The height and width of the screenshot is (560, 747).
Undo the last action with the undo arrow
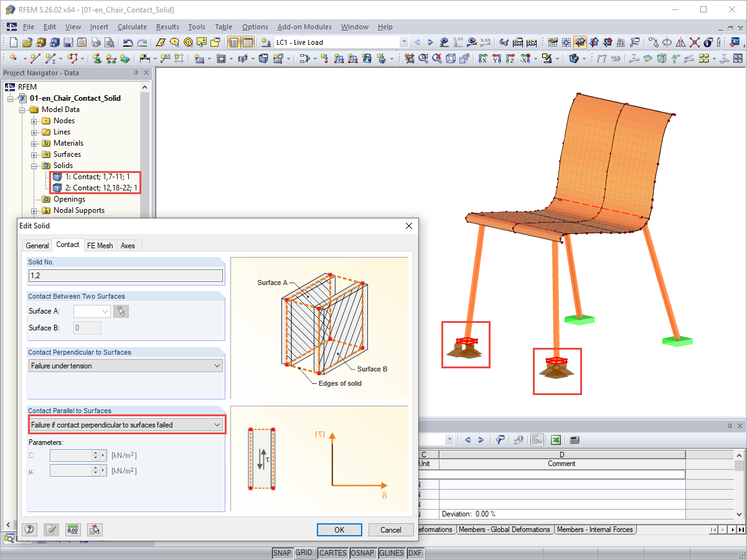[x=128, y=42]
